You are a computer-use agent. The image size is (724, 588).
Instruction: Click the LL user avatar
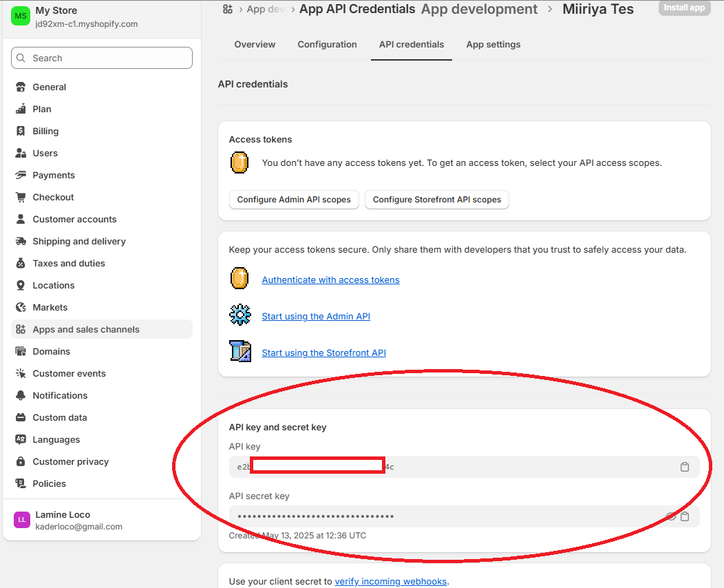point(22,520)
